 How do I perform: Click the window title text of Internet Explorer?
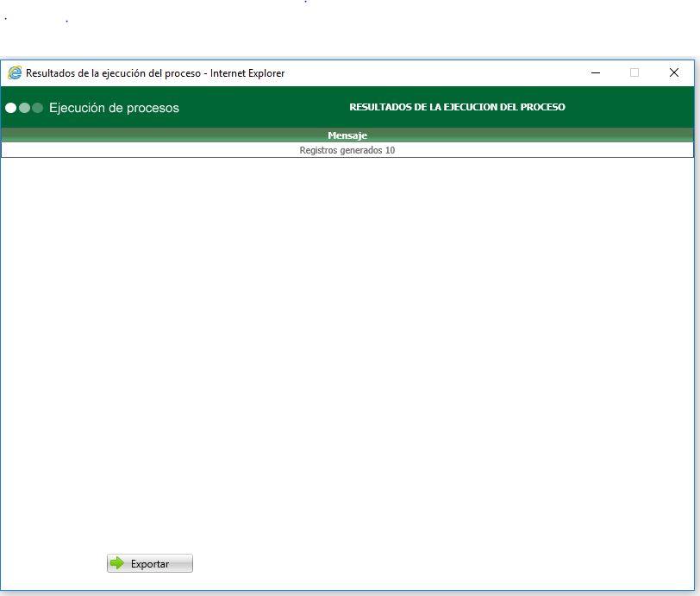tap(155, 73)
